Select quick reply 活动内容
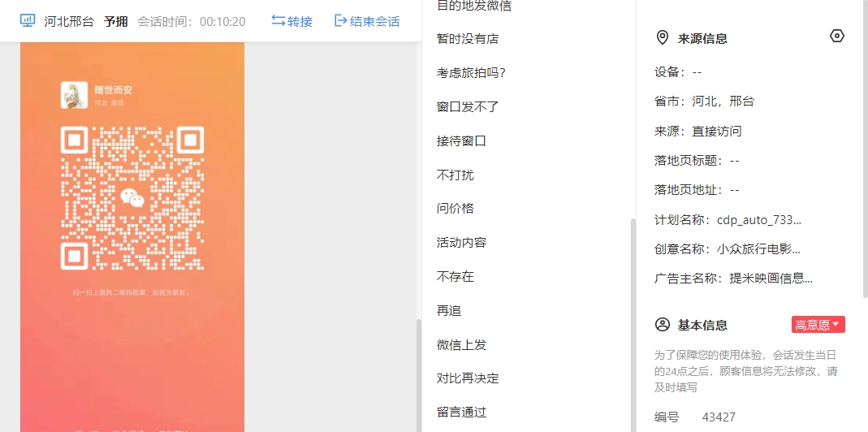Image resolution: width=868 pixels, height=432 pixels. 461,243
